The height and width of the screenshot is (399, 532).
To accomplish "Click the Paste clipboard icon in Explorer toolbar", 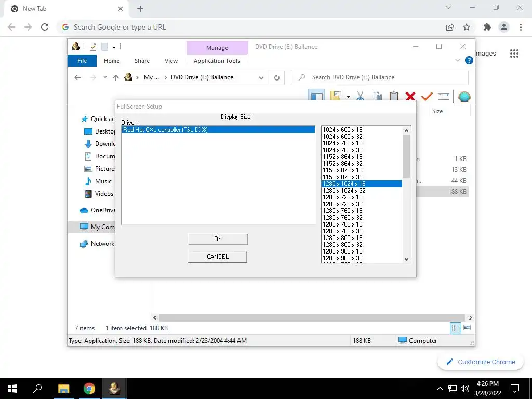I will pos(394,96).
